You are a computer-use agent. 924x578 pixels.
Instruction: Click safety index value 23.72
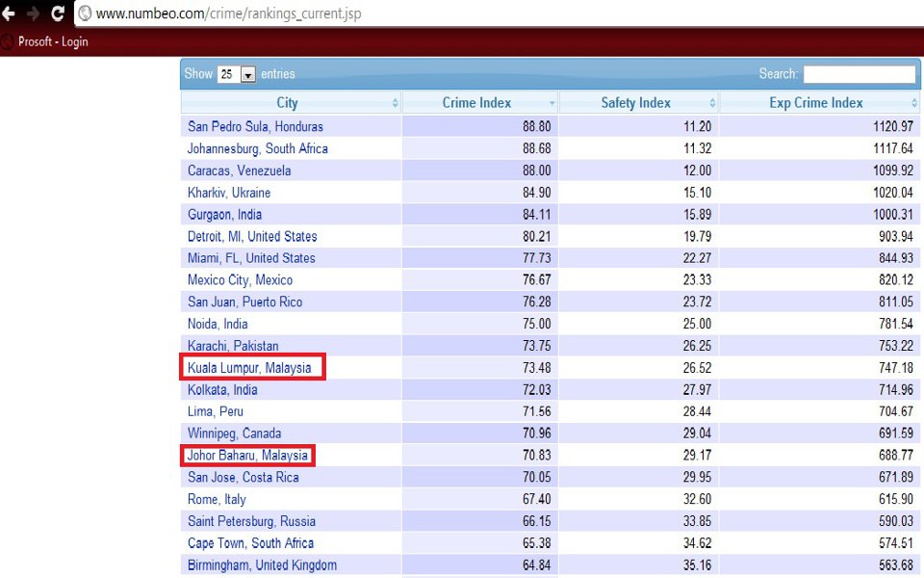[x=697, y=302]
